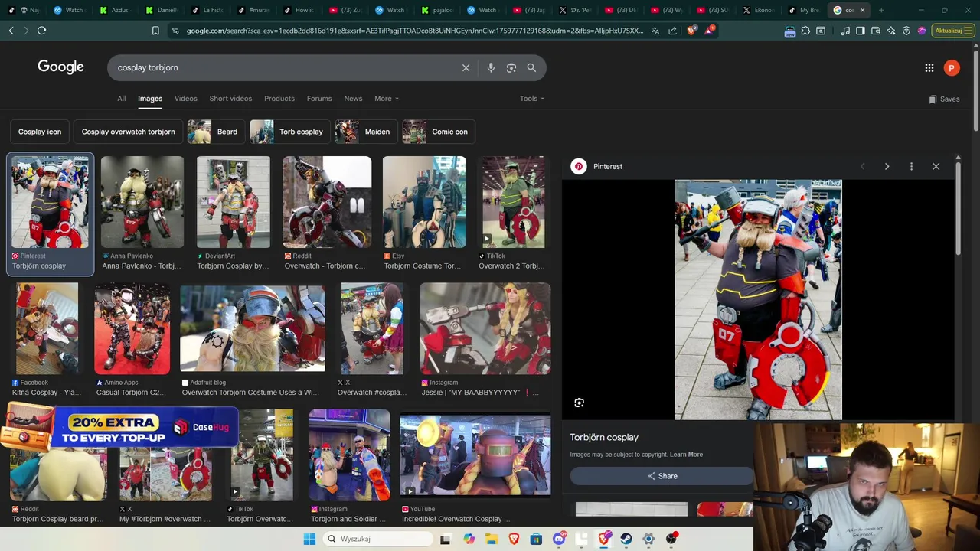Screen dimensions: 980x551
Task: Click the large Torbjörn preview image
Action: (758, 300)
